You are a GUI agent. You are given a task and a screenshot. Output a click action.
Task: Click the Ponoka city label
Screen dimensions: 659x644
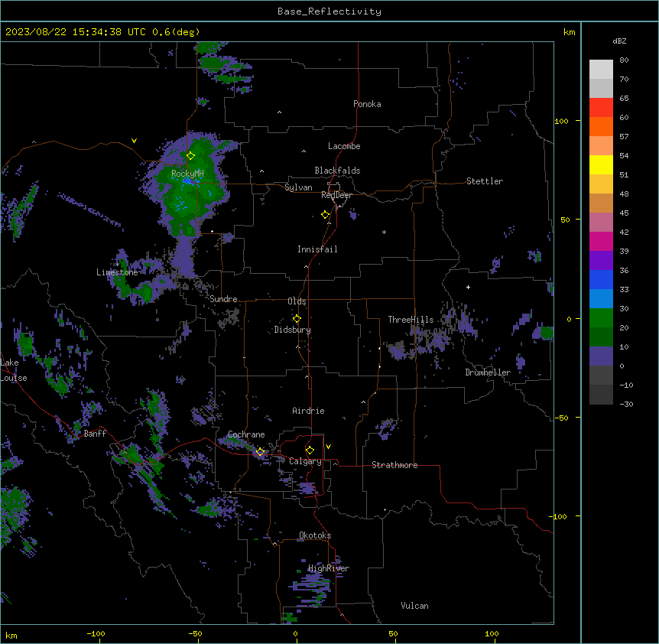[367, 104]
